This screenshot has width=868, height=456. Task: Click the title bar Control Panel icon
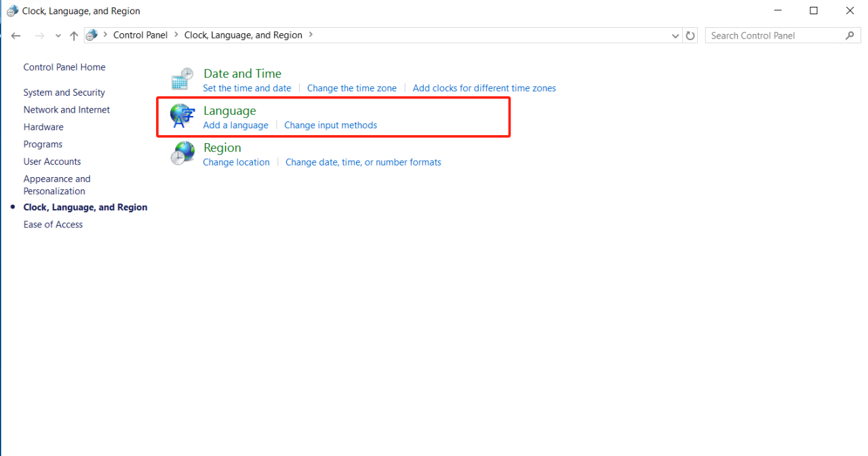tap(12, 11)
